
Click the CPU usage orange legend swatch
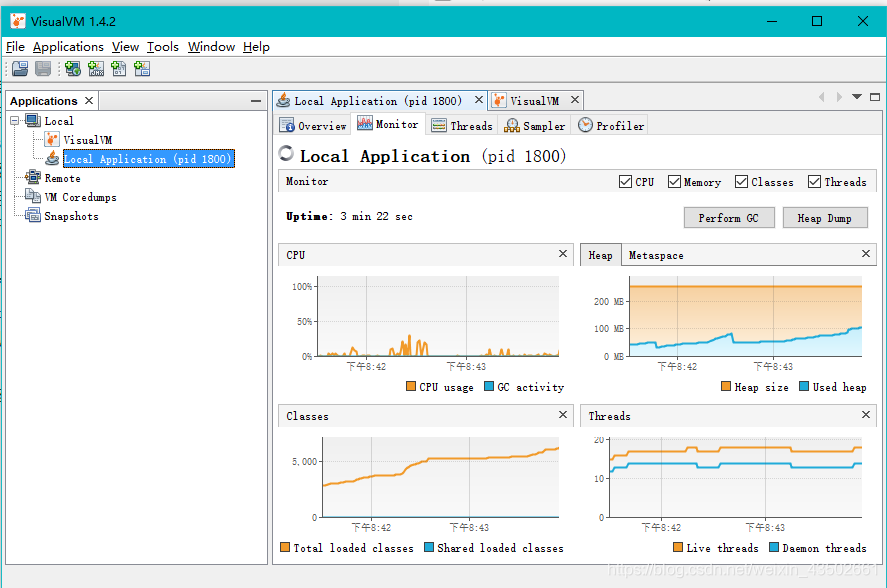coord(411,386)
